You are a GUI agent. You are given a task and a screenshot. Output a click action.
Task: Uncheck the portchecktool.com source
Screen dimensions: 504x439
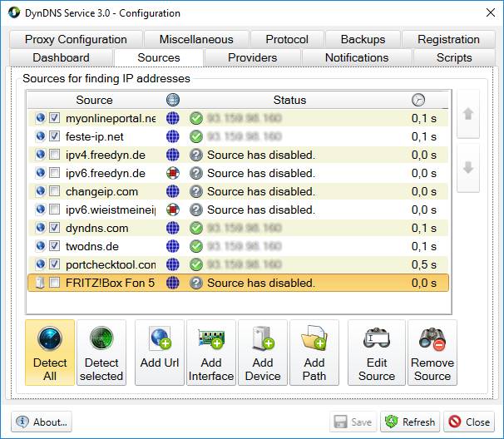(x=54, y=264)
